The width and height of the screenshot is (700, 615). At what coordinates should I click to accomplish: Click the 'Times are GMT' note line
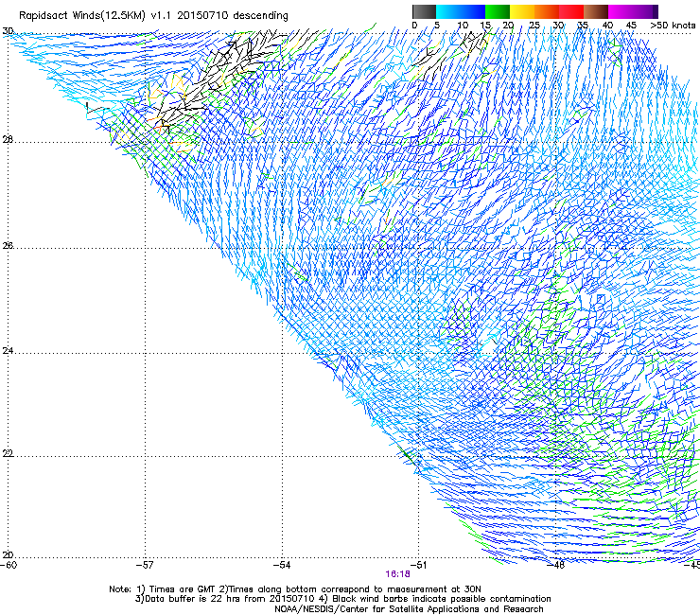(x=295, y=589)
